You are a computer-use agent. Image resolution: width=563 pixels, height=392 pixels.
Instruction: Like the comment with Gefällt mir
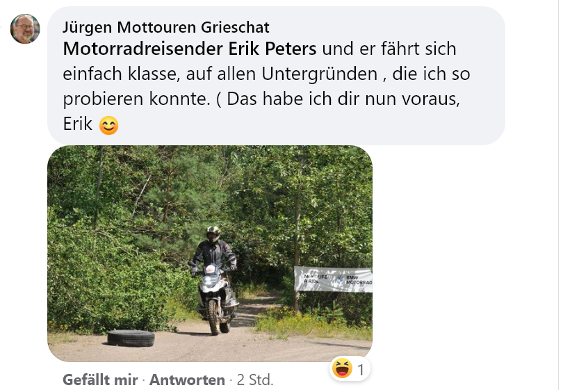pyautogui.click(x=100, y=379)
